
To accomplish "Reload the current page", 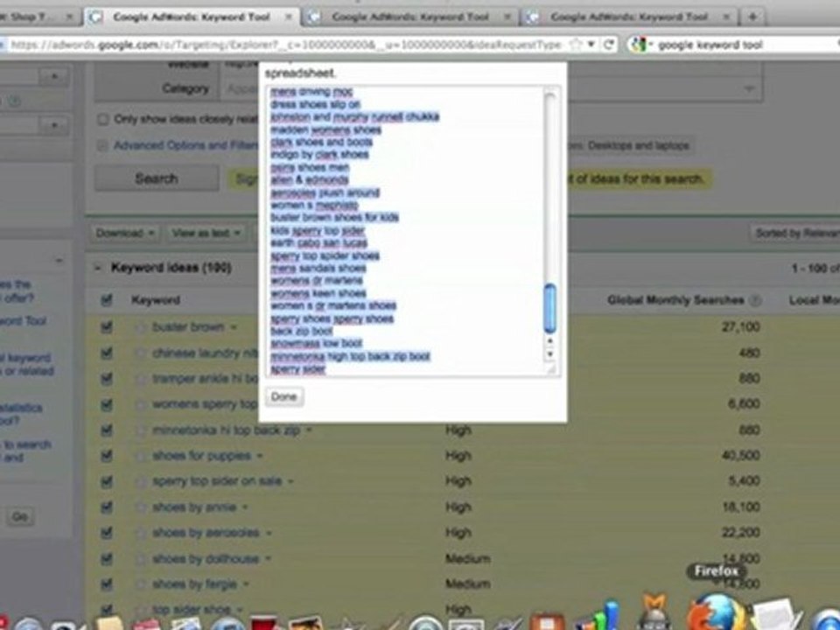I will [x=608, y=45].
